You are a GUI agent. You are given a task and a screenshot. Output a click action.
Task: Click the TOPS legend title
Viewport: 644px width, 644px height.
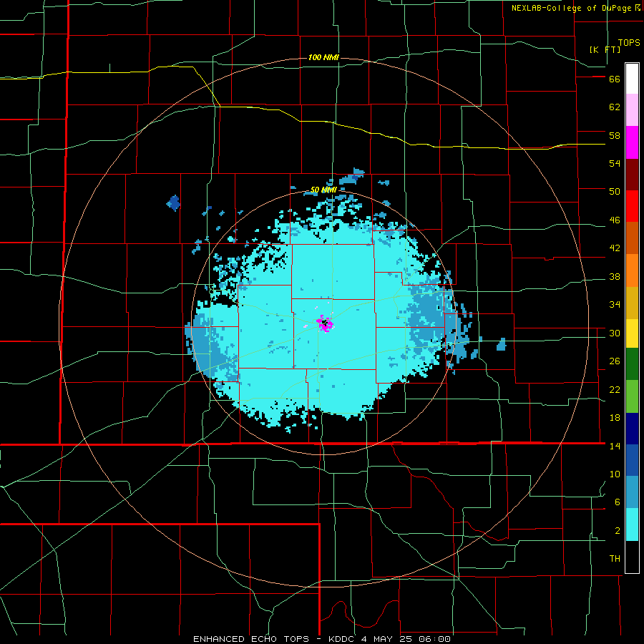pyautogui.click(x=629, y=43)
